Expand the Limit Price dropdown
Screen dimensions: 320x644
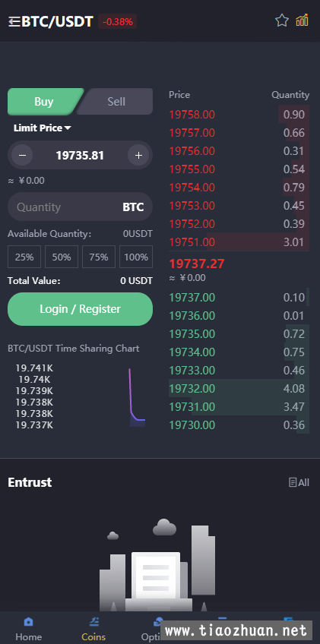tap(43, 128)
